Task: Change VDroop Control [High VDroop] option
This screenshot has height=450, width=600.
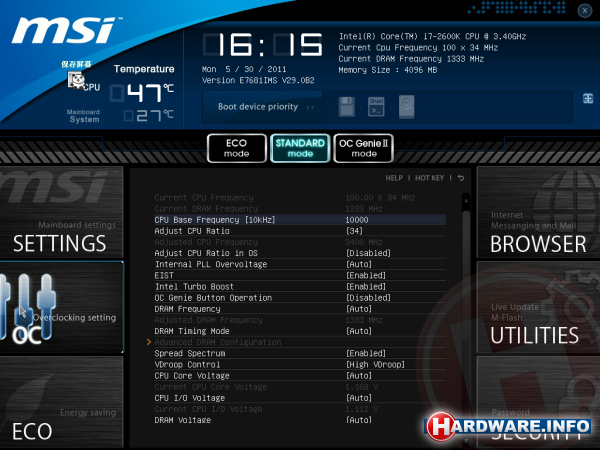Action: tap(375, 364)
